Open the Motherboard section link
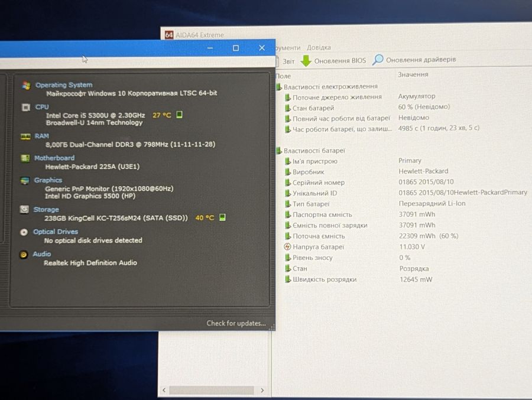Viewport: 532px width, 400px height. tap(54, 158)
